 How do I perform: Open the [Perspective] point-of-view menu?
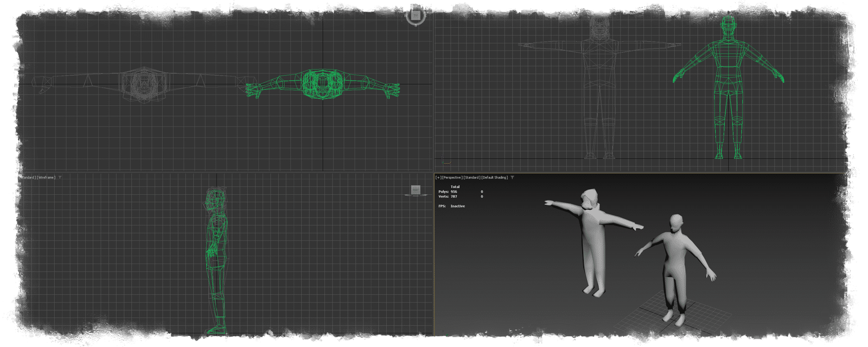pyautogui.click(x=452, y=177)
